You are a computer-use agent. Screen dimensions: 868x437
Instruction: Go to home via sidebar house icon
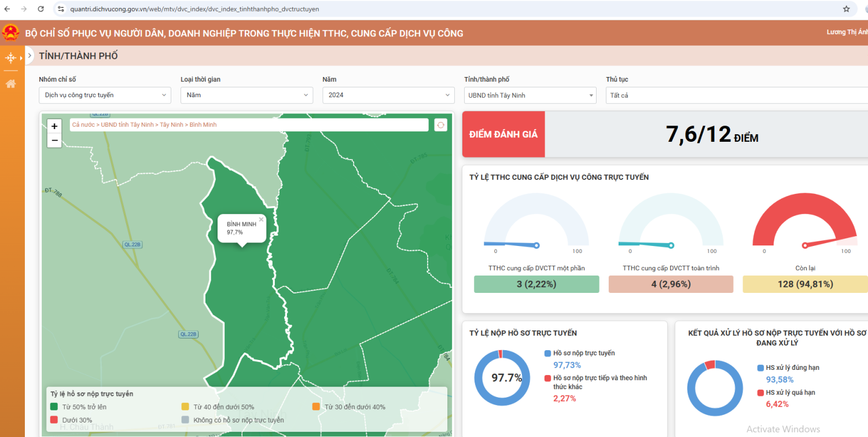click(10, 84)
